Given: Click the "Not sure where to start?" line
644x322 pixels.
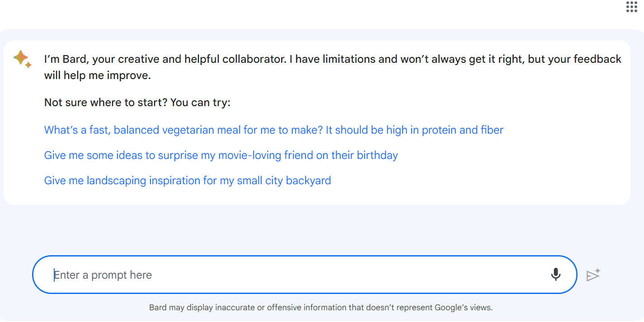Looking at the screenshot, I should coord(137,103).
